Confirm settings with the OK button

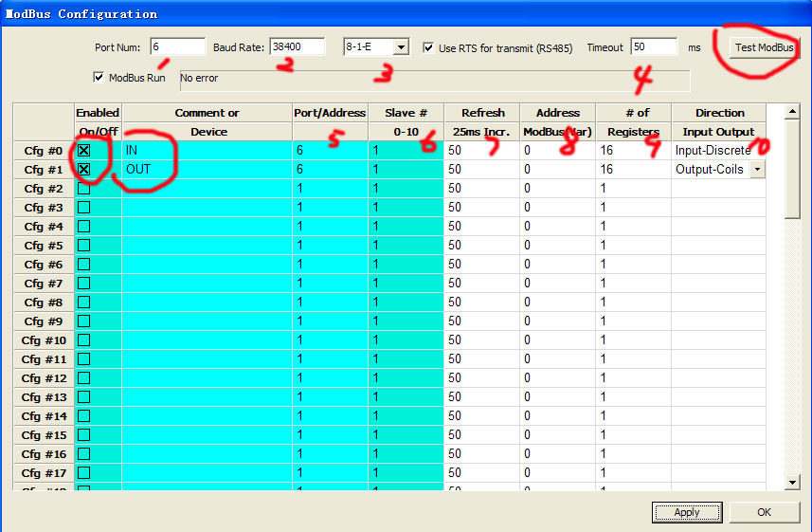[764, 512]
